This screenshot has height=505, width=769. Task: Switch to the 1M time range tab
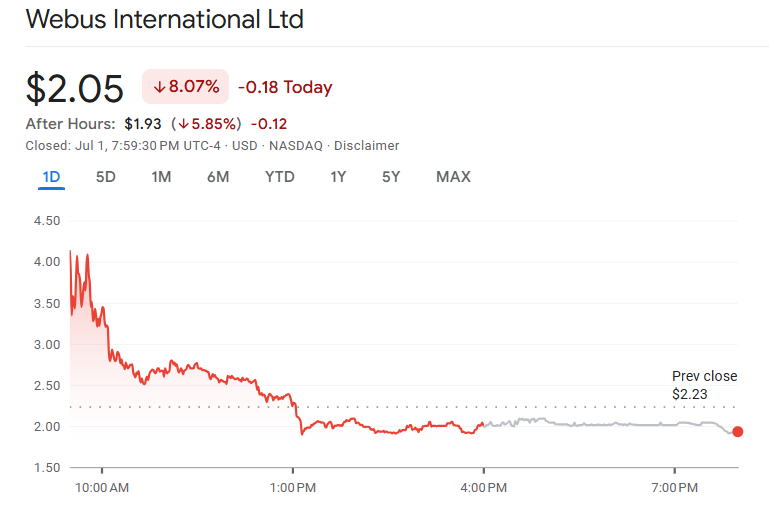point(161,177)
